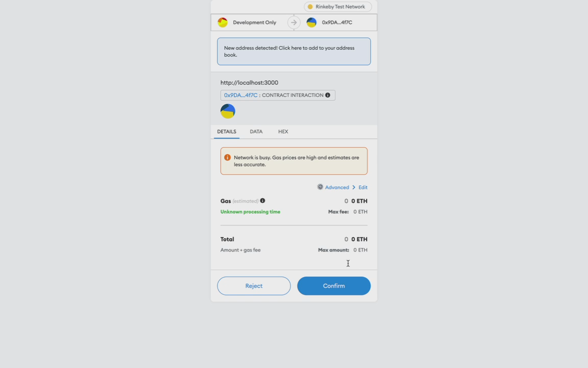588x368 pixels.
Task: Click the Rinkeby network yellow status dot
Action: pos(310,7)
